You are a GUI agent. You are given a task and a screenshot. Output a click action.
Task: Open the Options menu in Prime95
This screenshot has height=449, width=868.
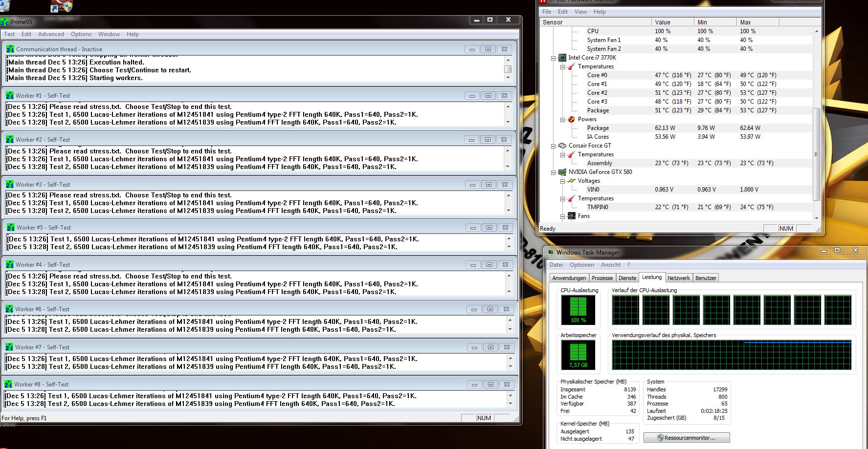click(81, 34)
